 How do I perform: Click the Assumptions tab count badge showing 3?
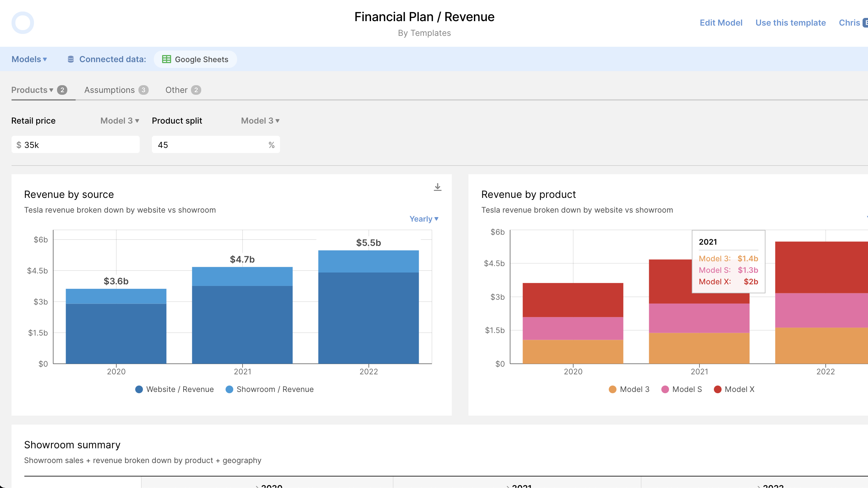pyautogui.click(x=144, y=90)
